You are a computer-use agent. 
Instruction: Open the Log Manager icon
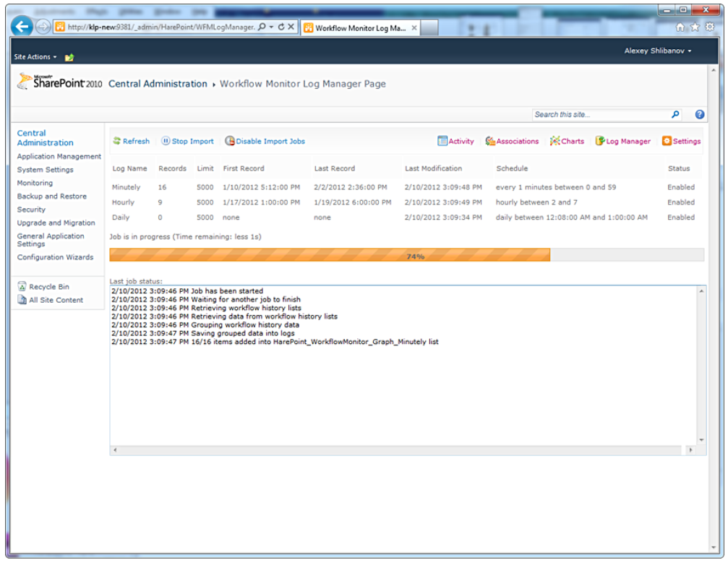point(600,142)
